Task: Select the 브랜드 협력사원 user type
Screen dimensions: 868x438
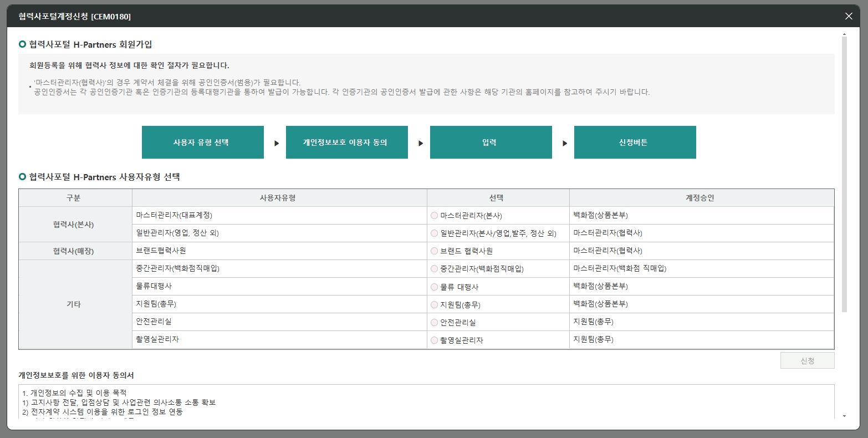Action: 435,251
